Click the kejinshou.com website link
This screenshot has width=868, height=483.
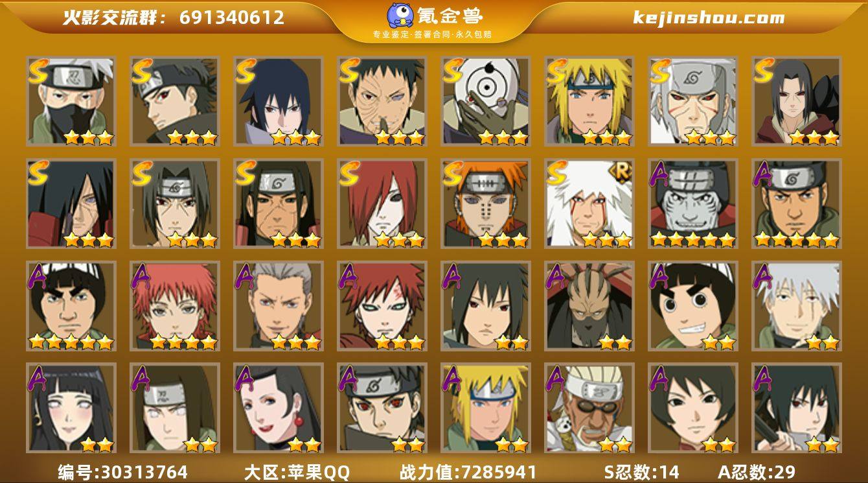(x=709, y=18)
